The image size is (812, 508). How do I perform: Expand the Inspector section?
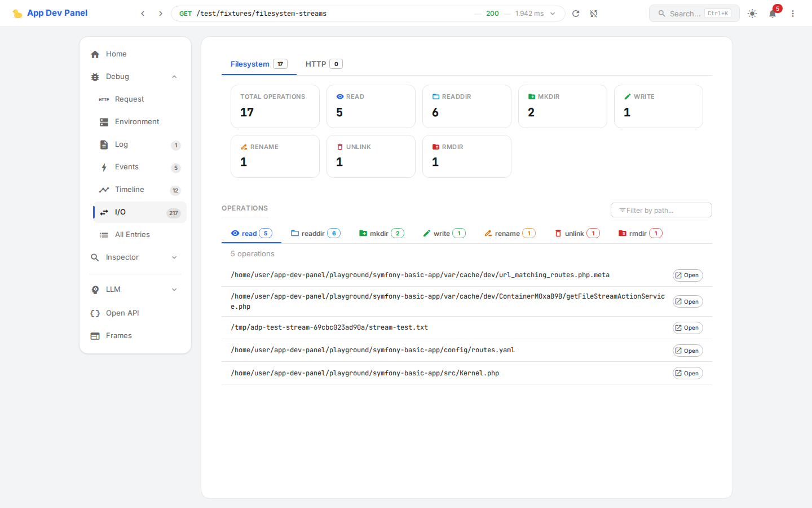point(174,257)
